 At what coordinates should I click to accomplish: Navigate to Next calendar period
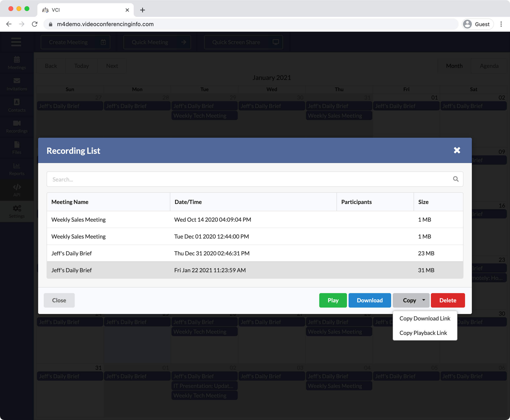(x=111, y=66)
